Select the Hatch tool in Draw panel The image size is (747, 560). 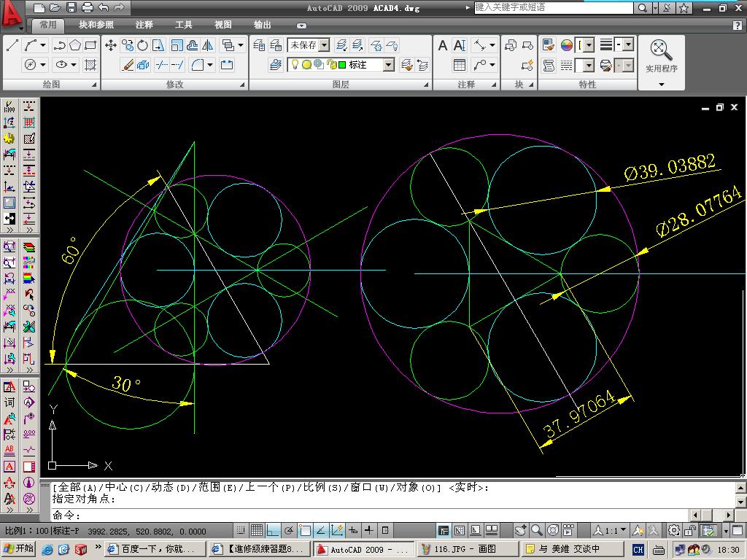coord(90,64)
